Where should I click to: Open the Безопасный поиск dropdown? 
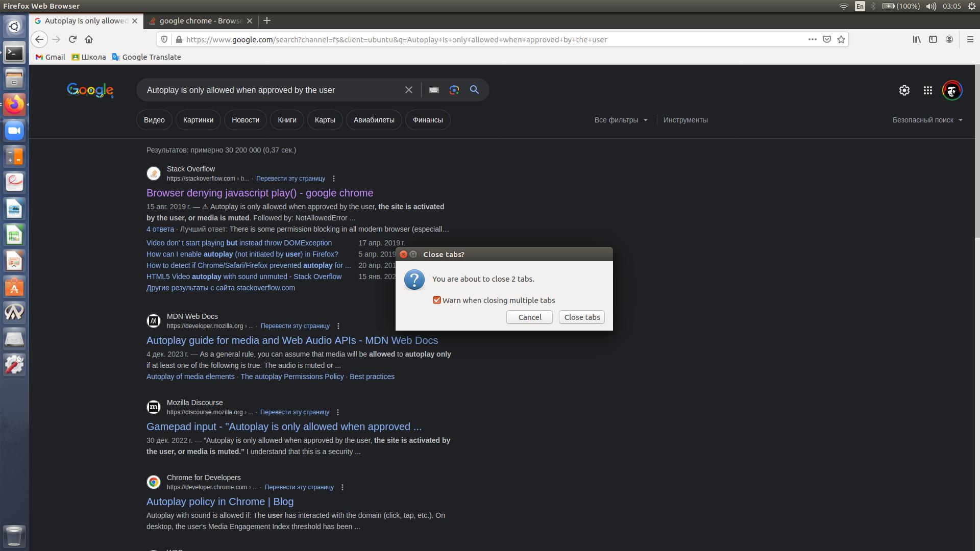click(927, 120)
